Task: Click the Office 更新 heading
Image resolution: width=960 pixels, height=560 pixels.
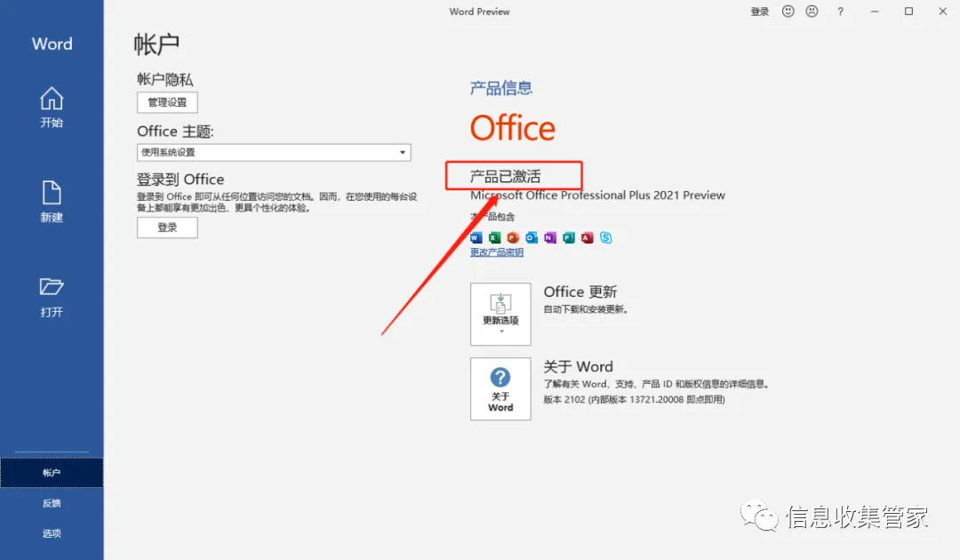Action: pos(580,292)
